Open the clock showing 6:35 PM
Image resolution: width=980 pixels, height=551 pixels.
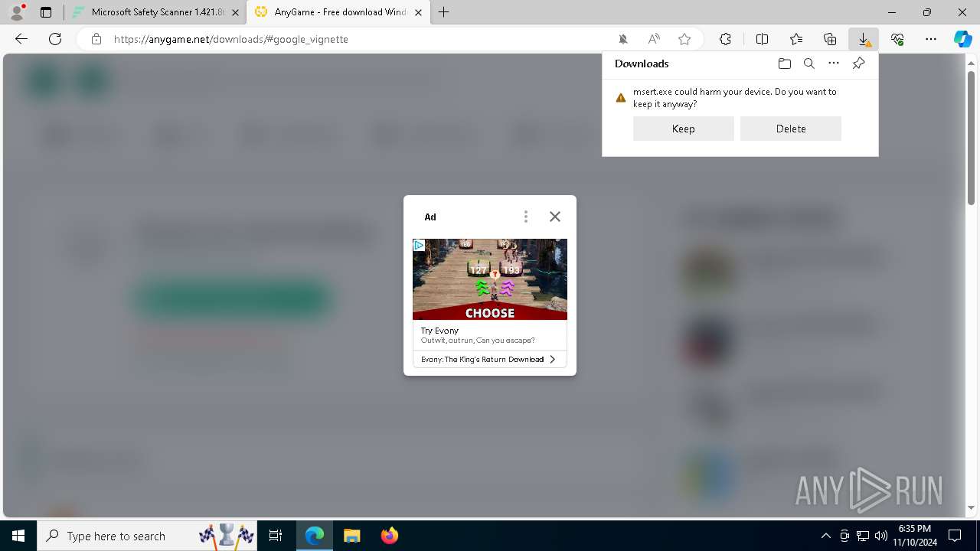click(914, 536)
